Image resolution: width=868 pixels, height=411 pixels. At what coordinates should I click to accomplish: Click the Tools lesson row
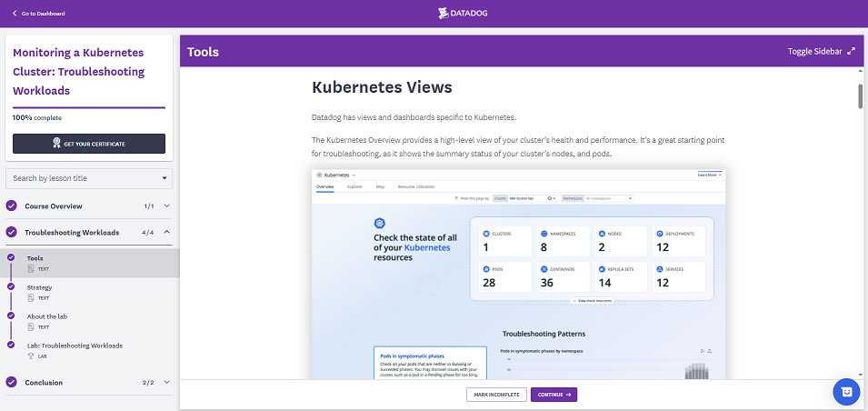(x=90, y=263)
